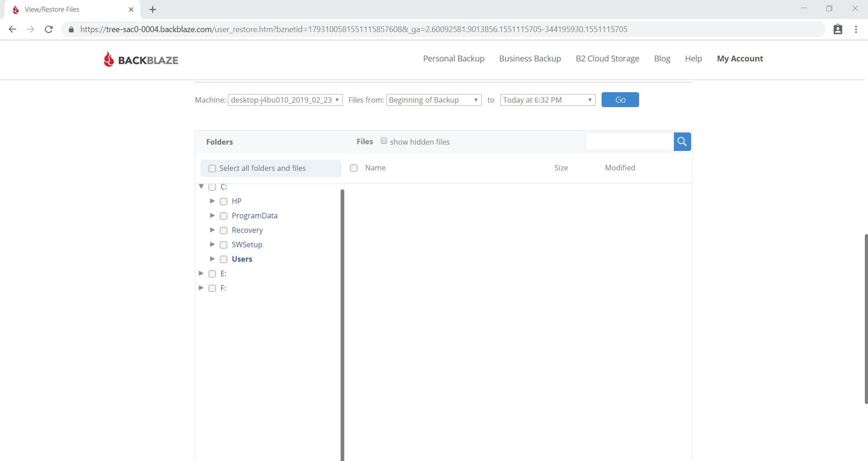Expand the Recovery folder arrow
The width and height of the screenshot is (868, 461).
pos(212,230)
